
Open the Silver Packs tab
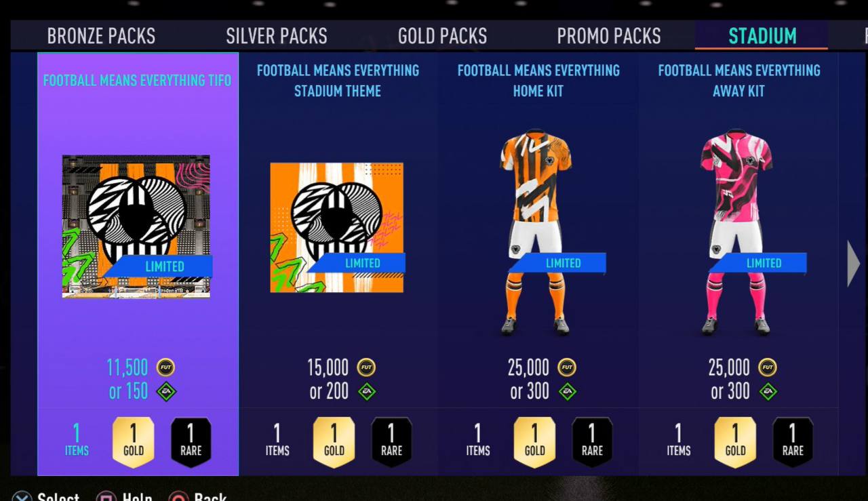(x=277, y=36)
